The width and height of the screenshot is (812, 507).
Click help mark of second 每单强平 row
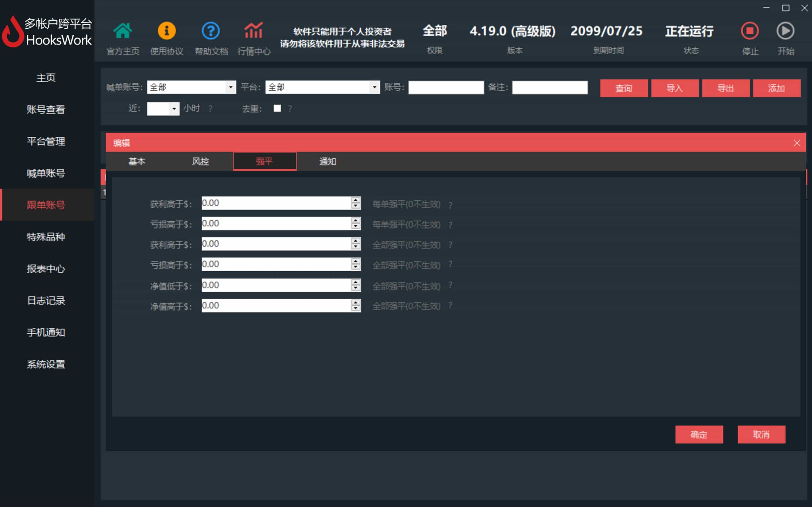451,225
